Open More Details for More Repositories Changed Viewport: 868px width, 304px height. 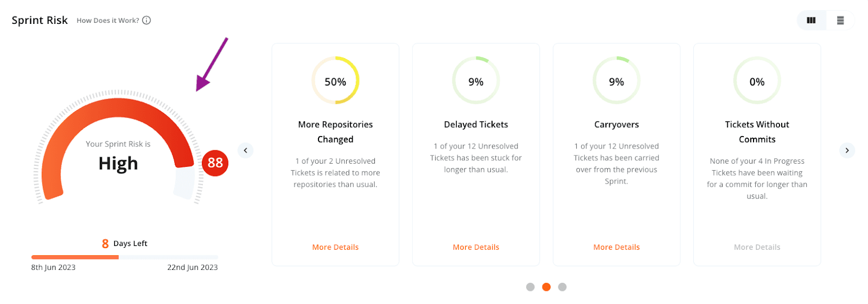[x=335, y=247]
